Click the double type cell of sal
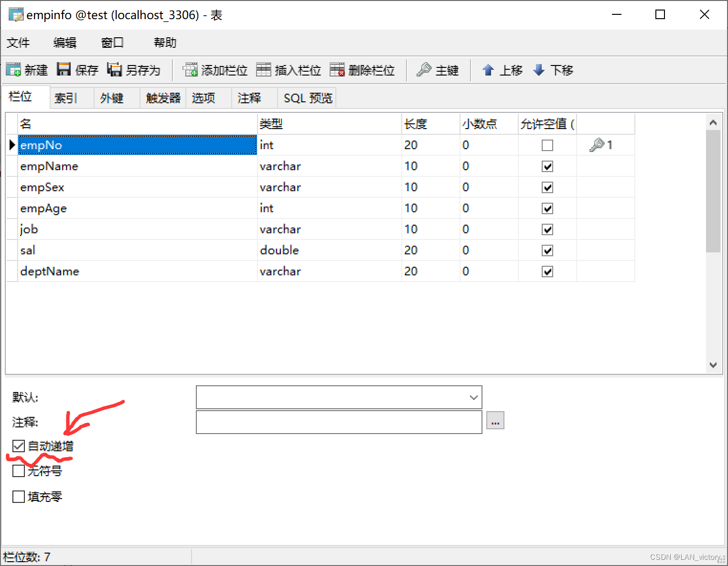 click(330, 250)
